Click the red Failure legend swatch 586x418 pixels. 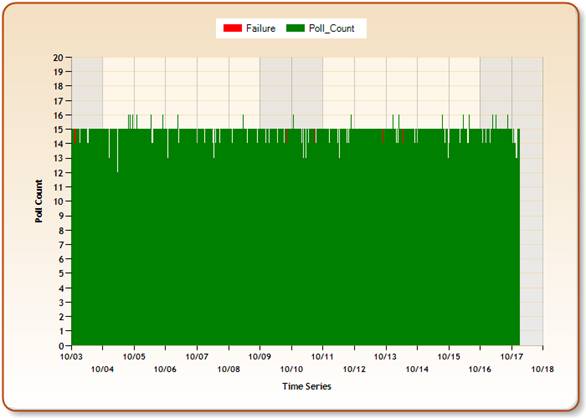[232, 28]
